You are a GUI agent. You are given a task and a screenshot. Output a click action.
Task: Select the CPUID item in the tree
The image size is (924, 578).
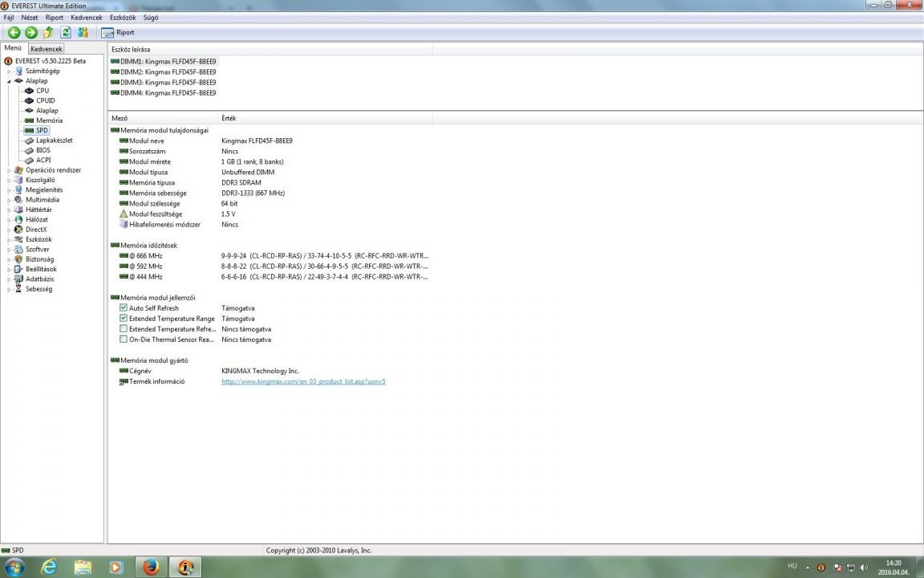coord(46,100)
